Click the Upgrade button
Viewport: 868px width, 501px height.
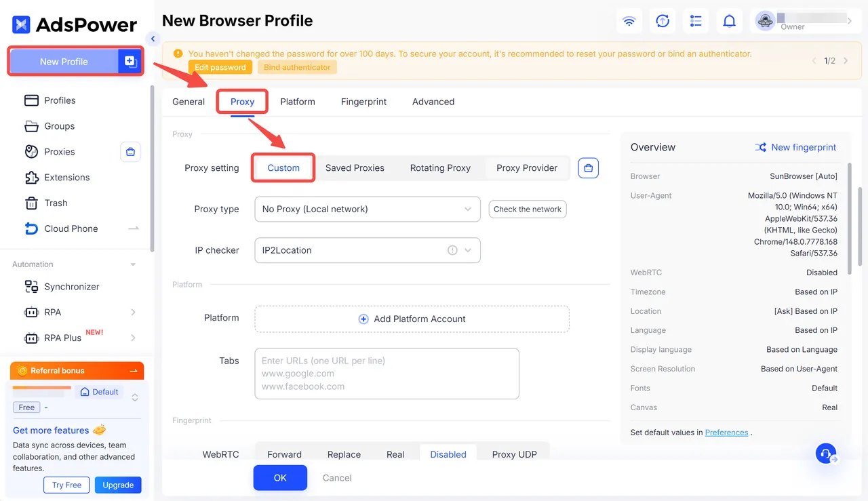click(118, 485)
